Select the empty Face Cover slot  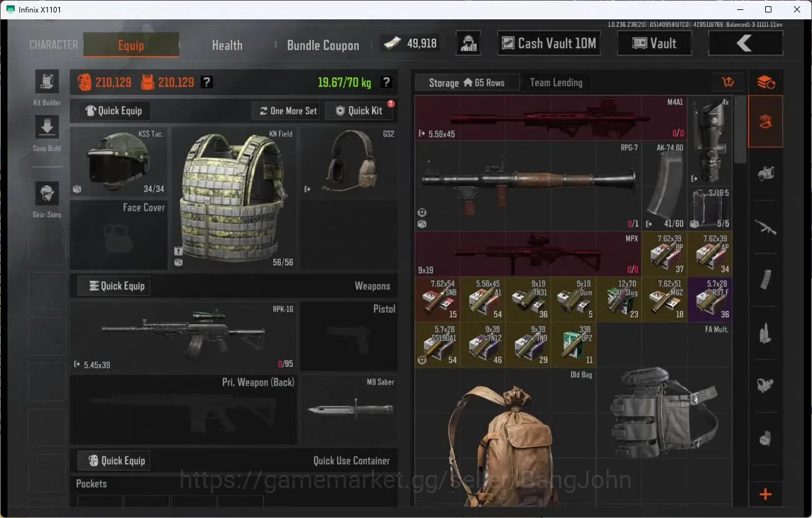pos(119,235)
